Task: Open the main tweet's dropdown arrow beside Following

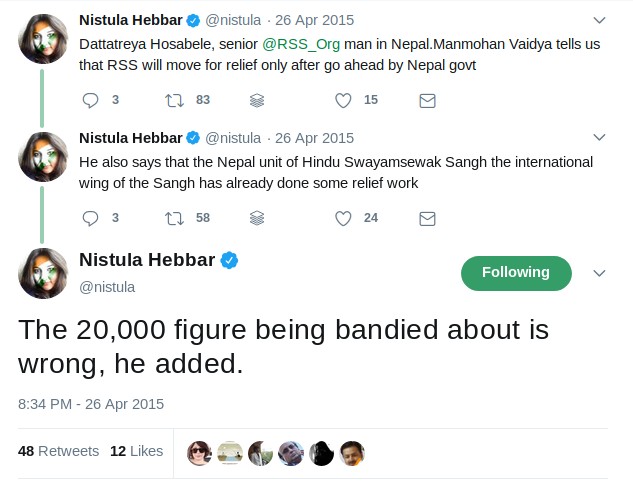Action: pyautogui.click(x=599, y=273)
